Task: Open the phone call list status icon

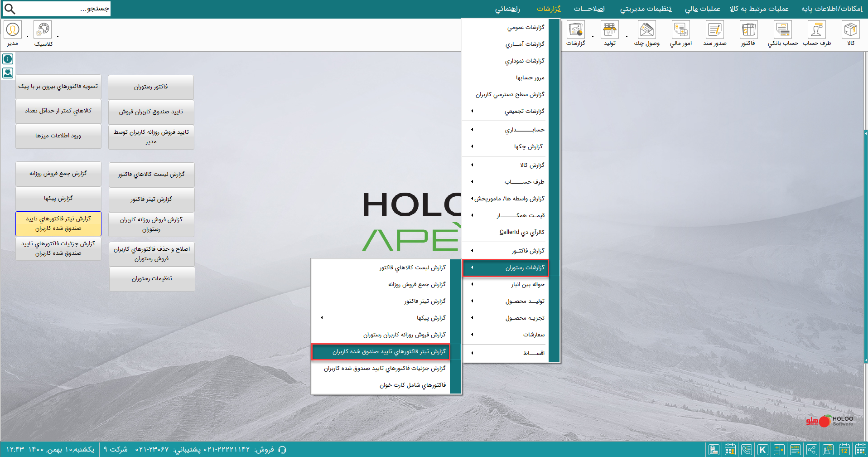Action: tap(747, 450)
